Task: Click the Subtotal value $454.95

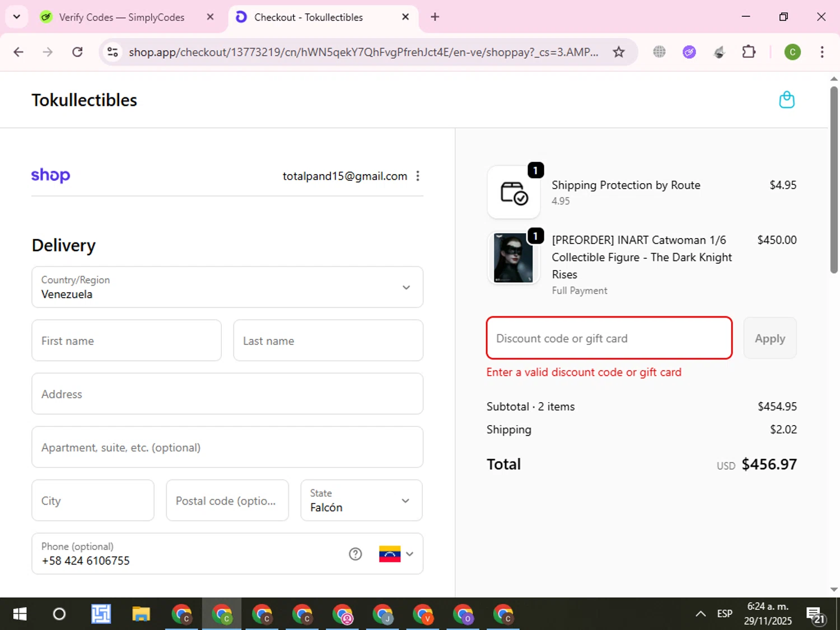Action: point(777,407)
